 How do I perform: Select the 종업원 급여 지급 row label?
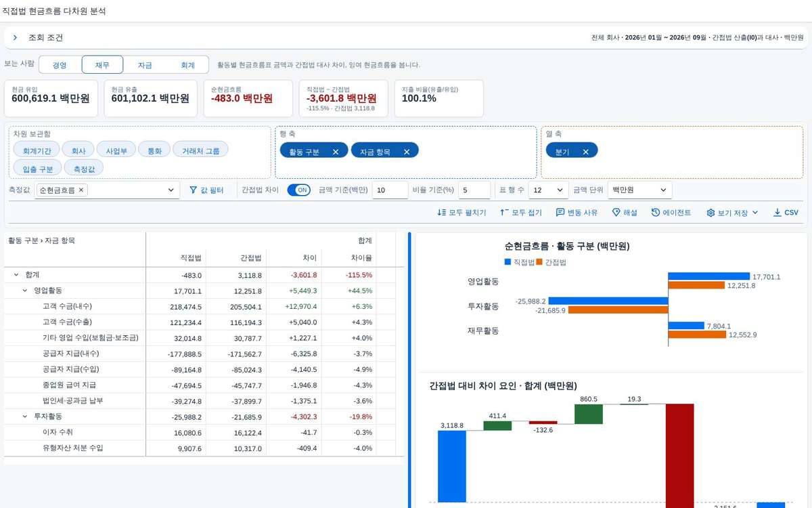[69, 385]
